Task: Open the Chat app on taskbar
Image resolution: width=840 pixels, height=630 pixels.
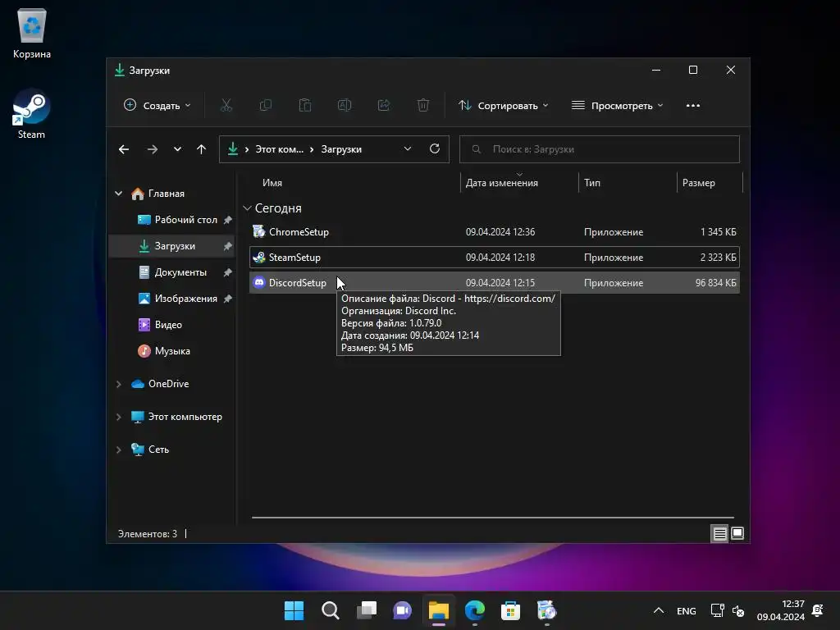Action: click(x=402, y=610)
